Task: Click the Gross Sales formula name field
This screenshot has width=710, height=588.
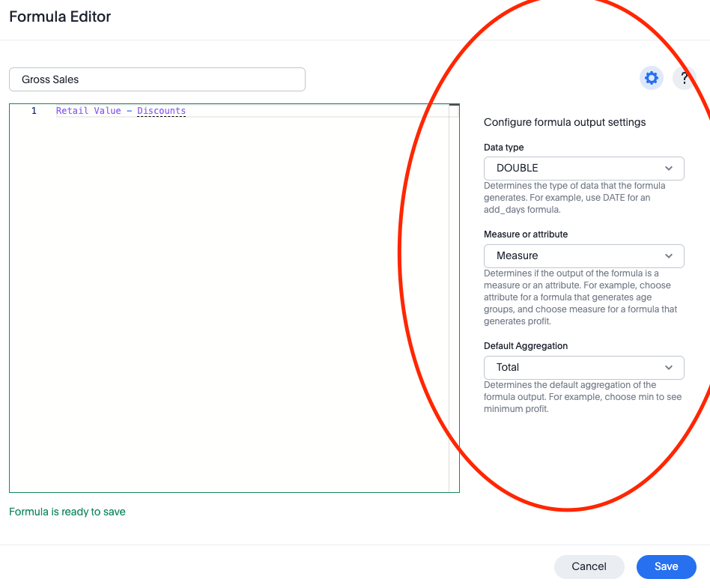Action: click(157, 79)
